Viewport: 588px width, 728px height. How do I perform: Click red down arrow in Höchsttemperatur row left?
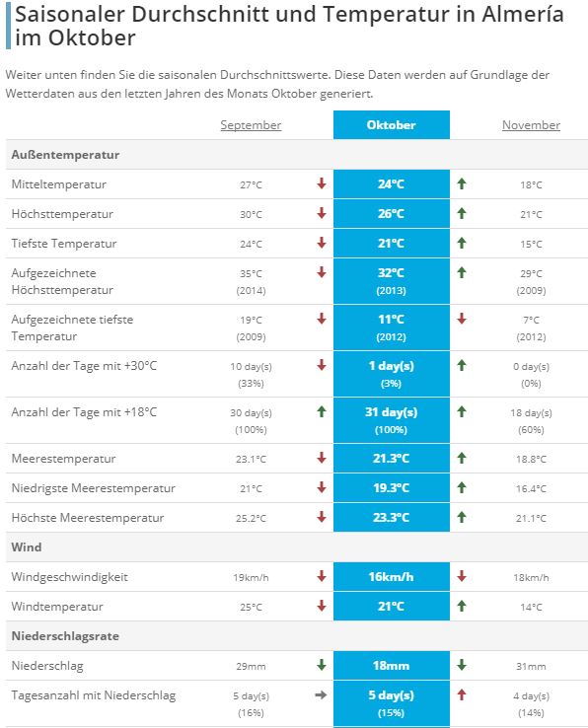click(322, 213)
